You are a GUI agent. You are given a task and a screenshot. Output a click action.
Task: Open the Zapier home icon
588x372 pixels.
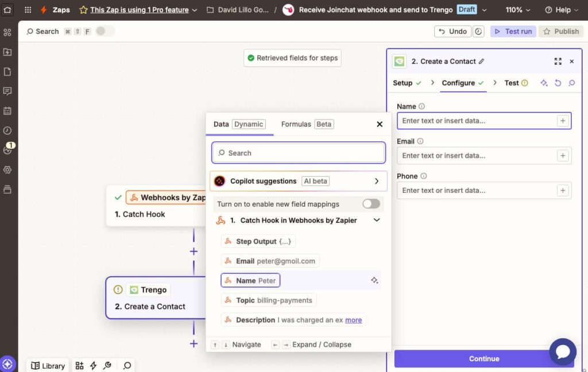point(7,10)
